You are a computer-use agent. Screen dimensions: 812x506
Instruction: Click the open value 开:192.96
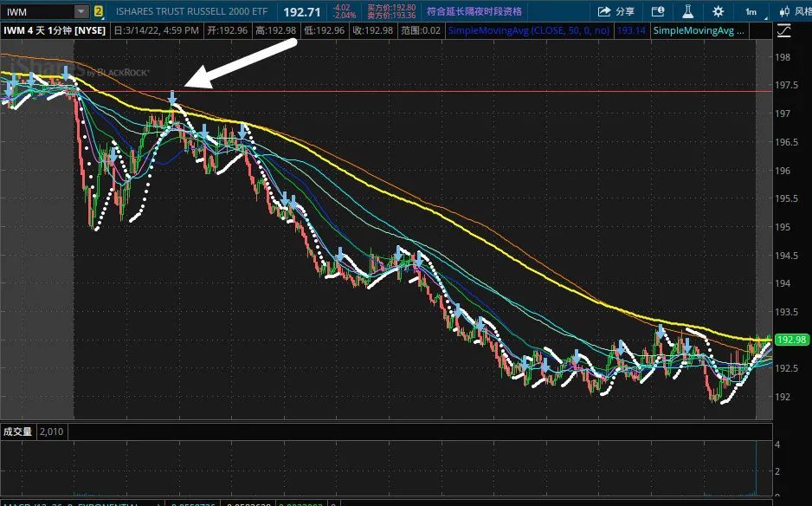[228, 30]
